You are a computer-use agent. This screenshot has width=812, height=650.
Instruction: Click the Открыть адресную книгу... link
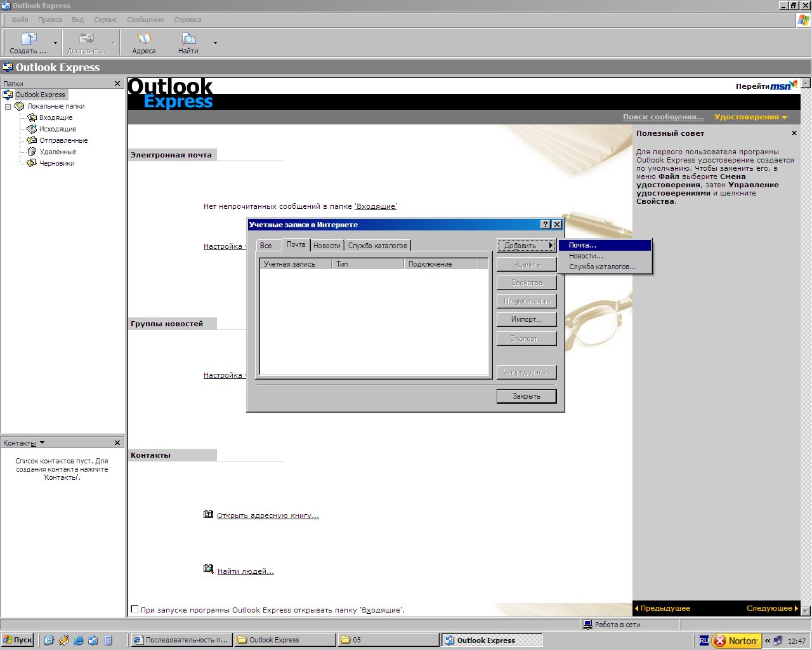pos(268,515)
